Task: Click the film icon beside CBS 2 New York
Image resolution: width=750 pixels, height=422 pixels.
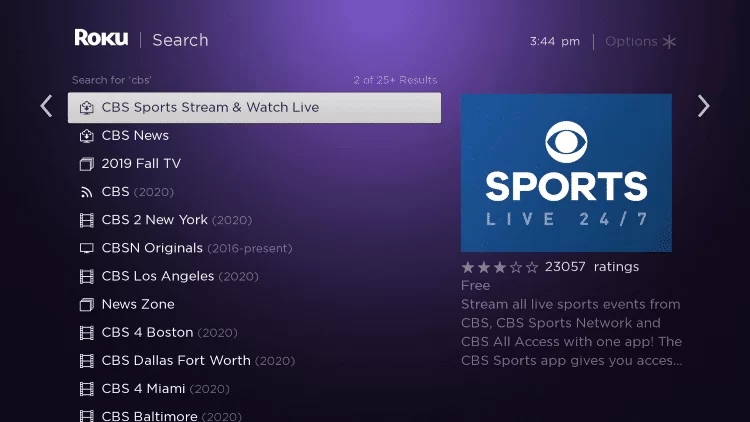Action: coord(87,220)
